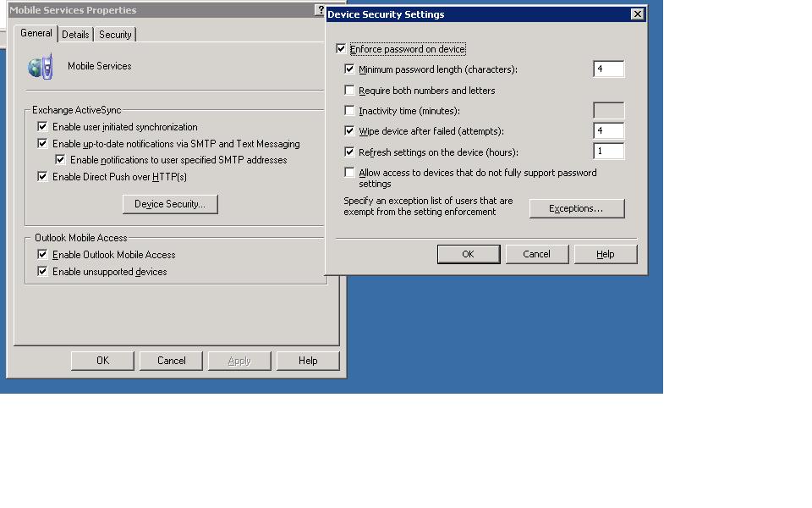Image resolution: width=812 pixels, height=508 pixels.
Task: Toggle Enable user initiated synchronization
Action: pyautogui.click(x=42, y=126)
